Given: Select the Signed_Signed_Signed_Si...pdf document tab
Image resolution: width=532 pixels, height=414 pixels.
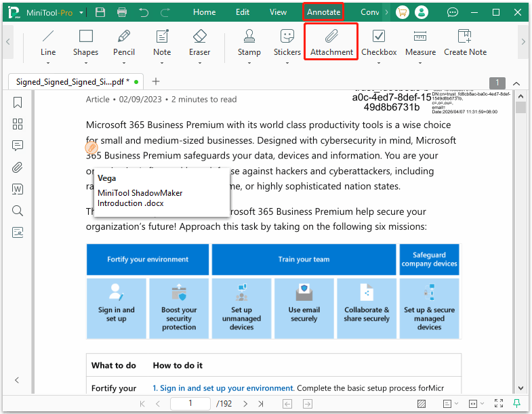Looking at the screenshot, I should 76,82.
